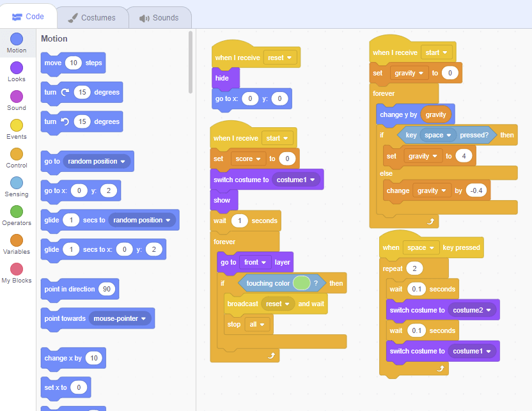Open the 'space' key dropdown in key pressed block

tap(421, 247)
